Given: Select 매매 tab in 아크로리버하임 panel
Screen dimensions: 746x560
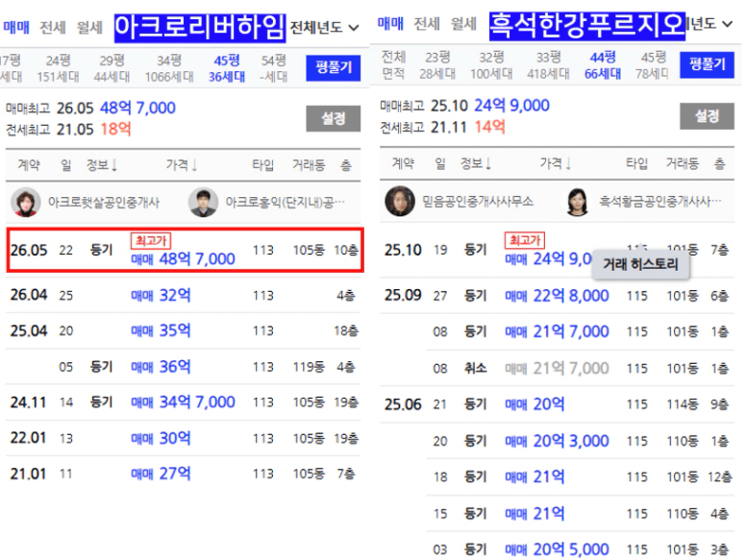Looking at the screenshot, I should 16,27.
